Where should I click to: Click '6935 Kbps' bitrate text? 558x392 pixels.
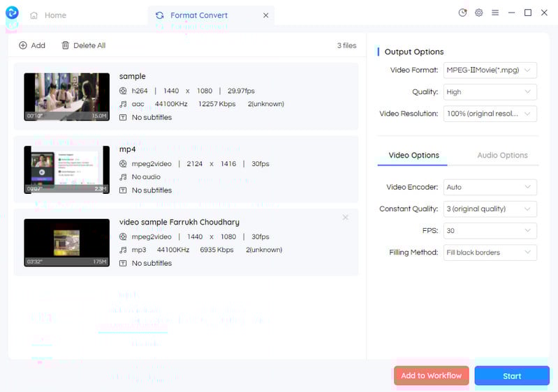tap(216, 250)
